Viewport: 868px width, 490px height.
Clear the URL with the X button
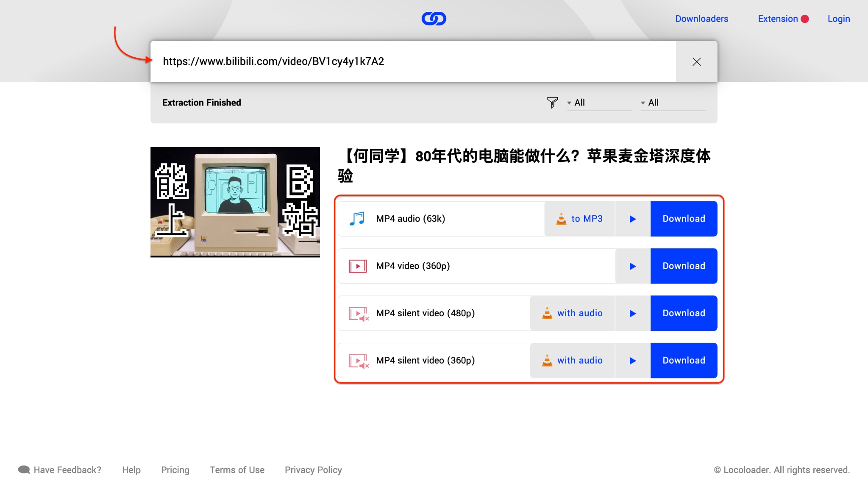pyautogui.click(x=696, y=61)
